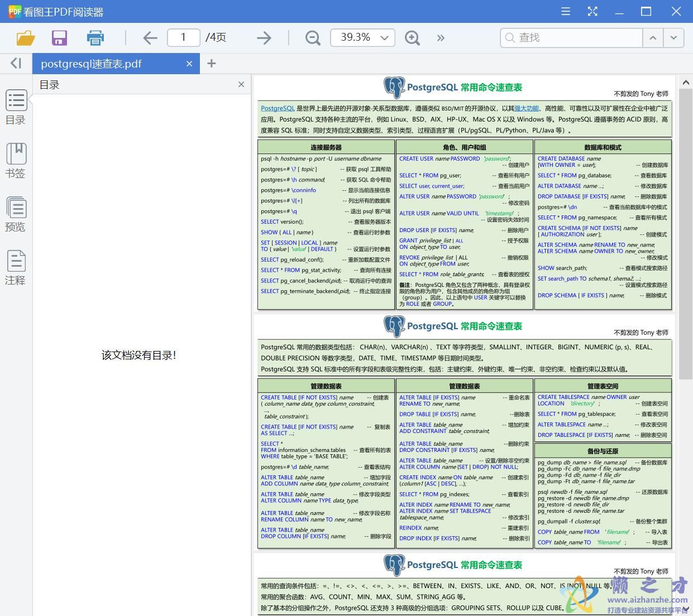Toggle the 目录 outline sidebar button

[16, 107]
